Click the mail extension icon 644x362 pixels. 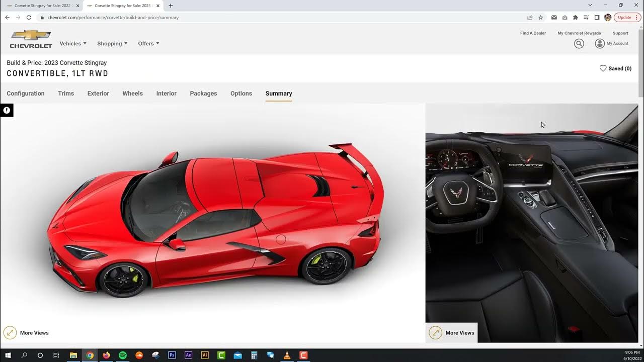point(554,17)
